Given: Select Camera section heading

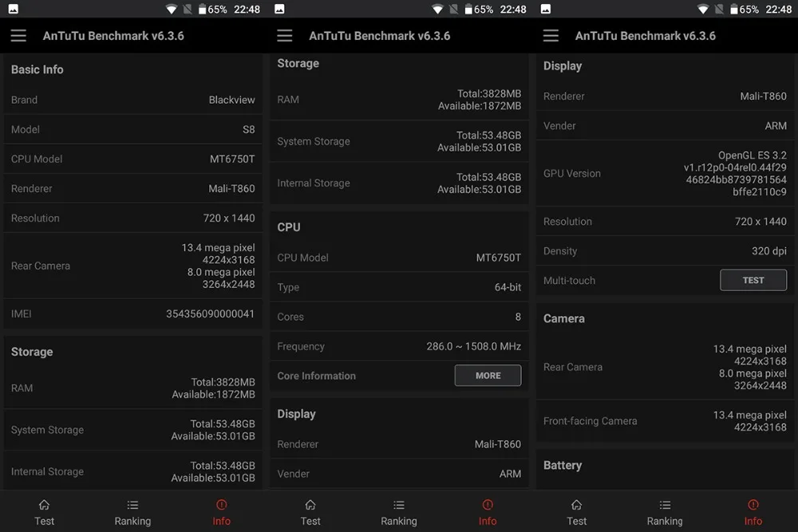Looking at the screenshot, I should point(564,318).
